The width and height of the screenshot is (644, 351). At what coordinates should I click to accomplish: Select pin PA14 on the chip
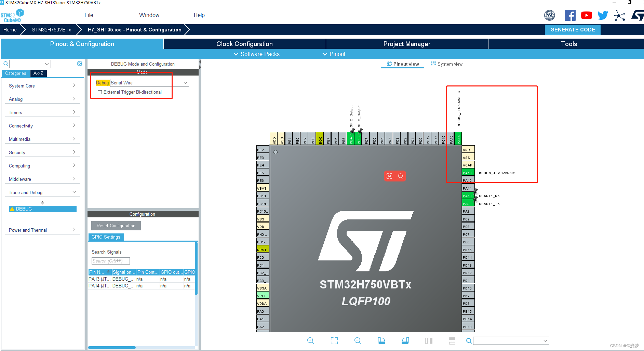[458, 138]
